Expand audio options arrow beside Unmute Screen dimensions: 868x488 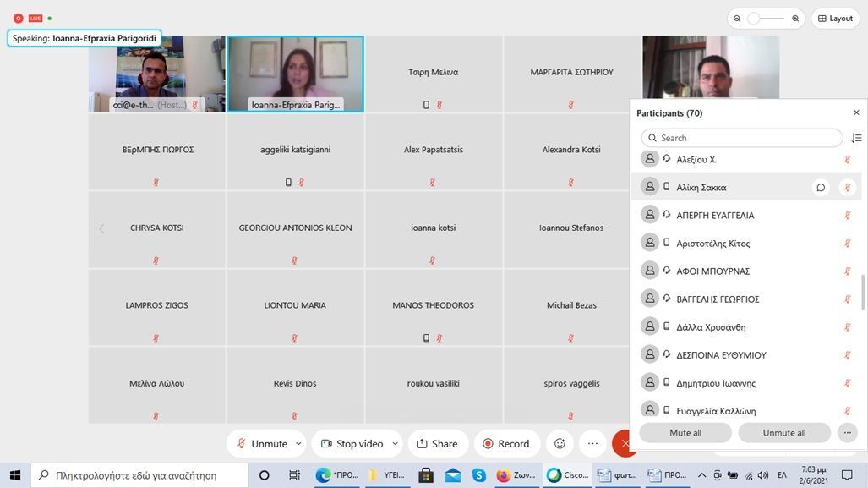coord(298,444)
